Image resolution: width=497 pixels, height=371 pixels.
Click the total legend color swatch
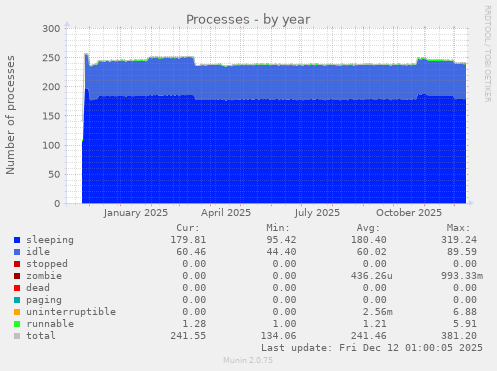coord(17,336)
